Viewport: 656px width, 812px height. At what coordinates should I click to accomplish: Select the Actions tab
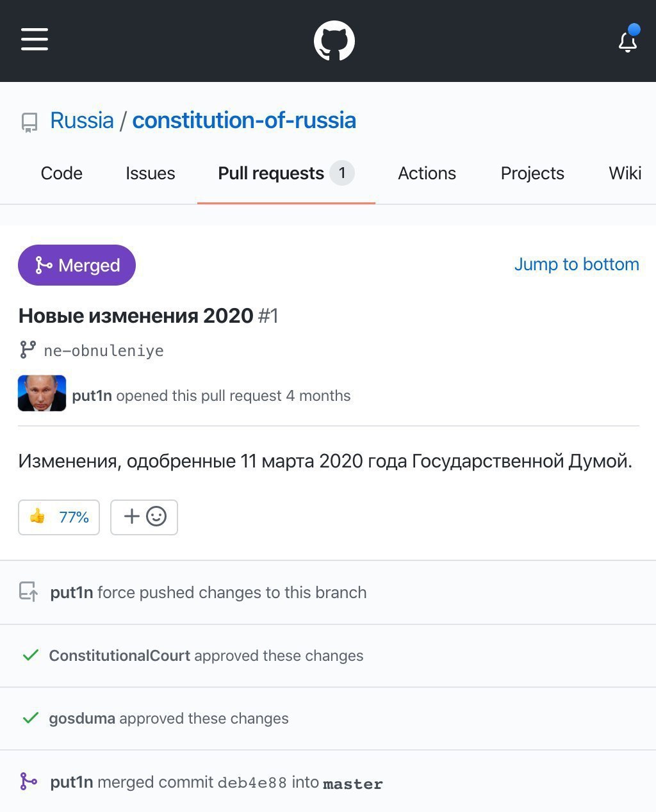pos(427,174)
